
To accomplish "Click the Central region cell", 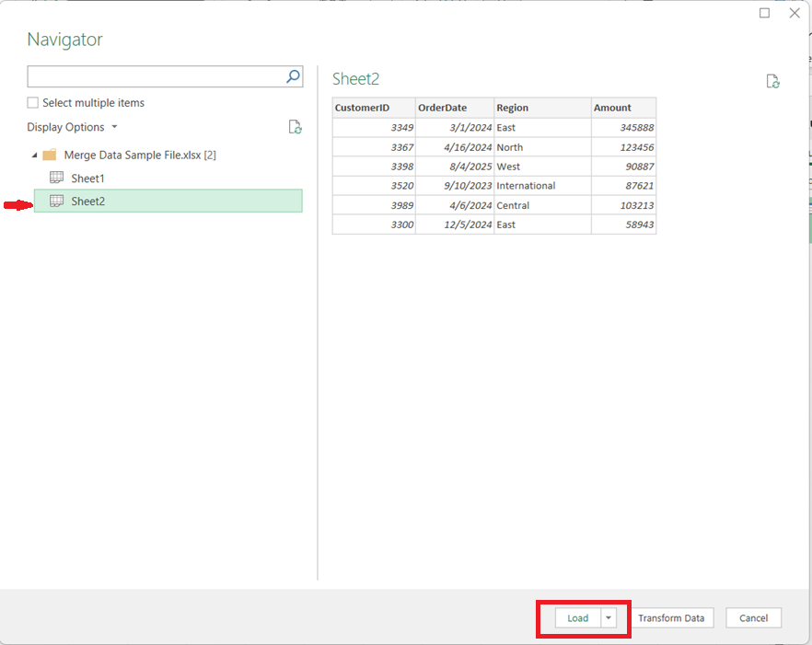I will click(x=543, y=205).
